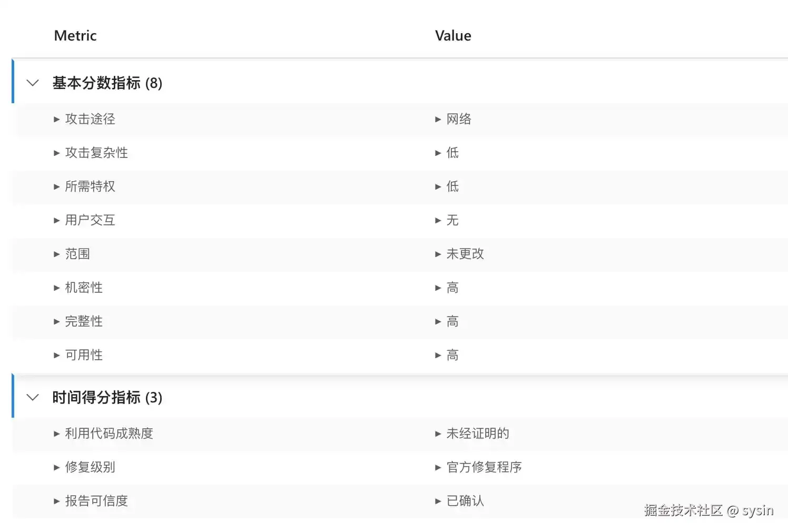Image resolution: width=788 pixels, height=532 pixels.
Task: Expand the 攻击途径 metric triangle
Action: [57, 120]
